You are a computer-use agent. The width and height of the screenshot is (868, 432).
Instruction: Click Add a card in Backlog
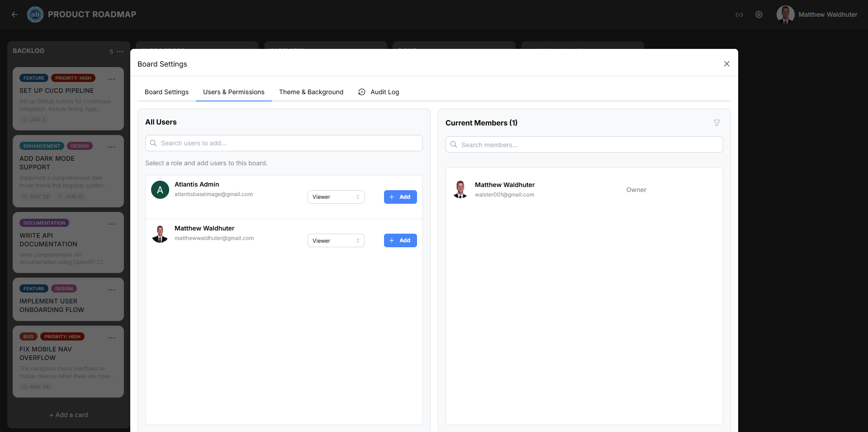tap(69, 415)
